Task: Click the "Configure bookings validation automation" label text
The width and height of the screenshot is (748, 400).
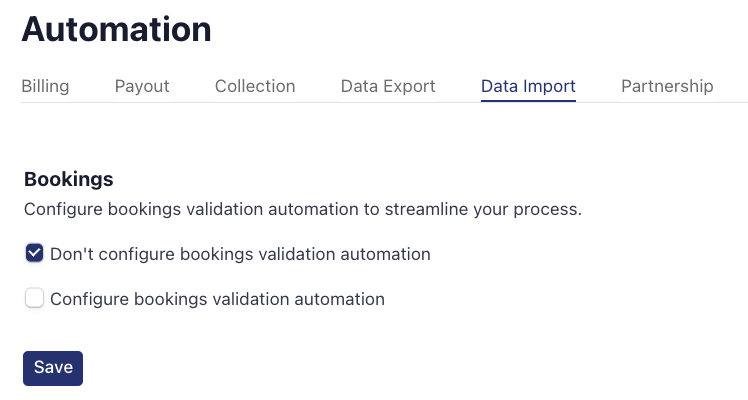Action: 217,298
